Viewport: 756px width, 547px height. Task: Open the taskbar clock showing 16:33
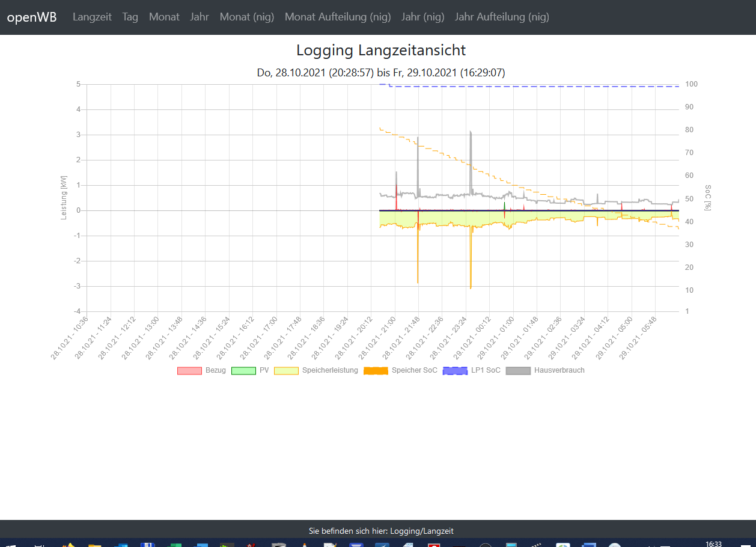(713, 543)
